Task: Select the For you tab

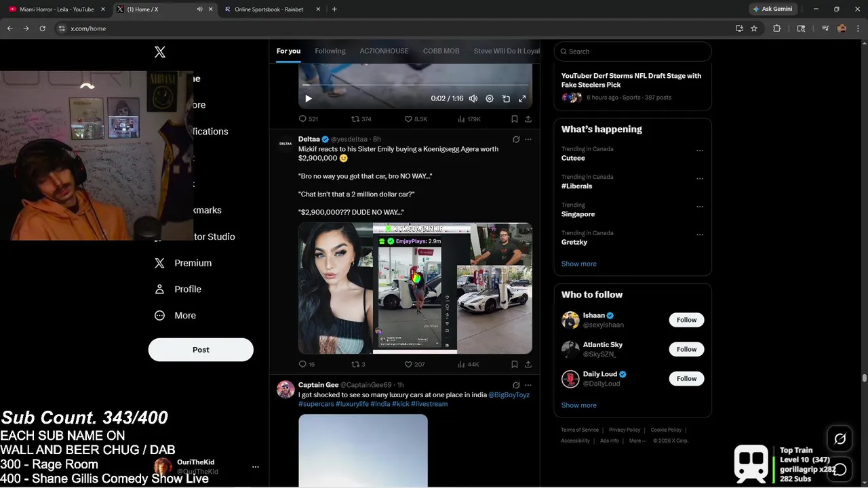Action: click(288, 51)
